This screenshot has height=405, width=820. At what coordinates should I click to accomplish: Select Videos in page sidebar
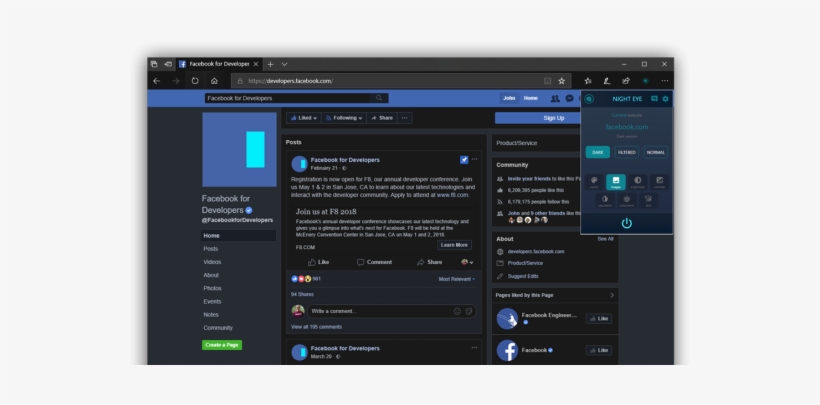[x=212, y=262]
